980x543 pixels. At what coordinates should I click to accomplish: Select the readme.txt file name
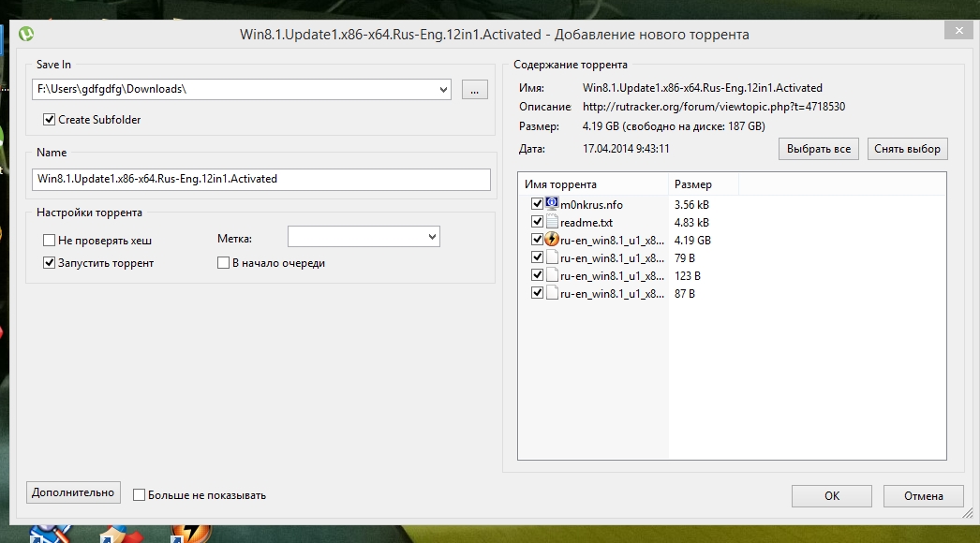(587, 223)
